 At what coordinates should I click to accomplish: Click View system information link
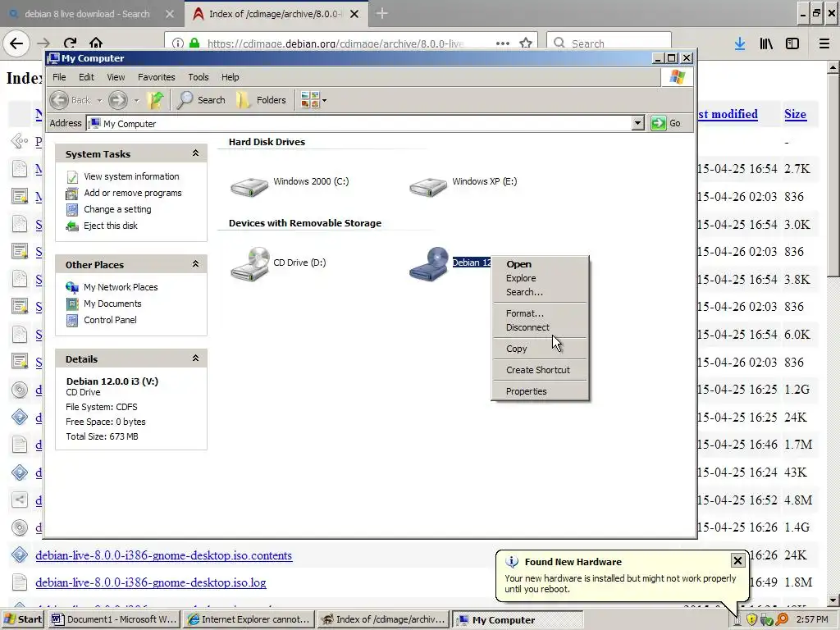pos(131,176)
